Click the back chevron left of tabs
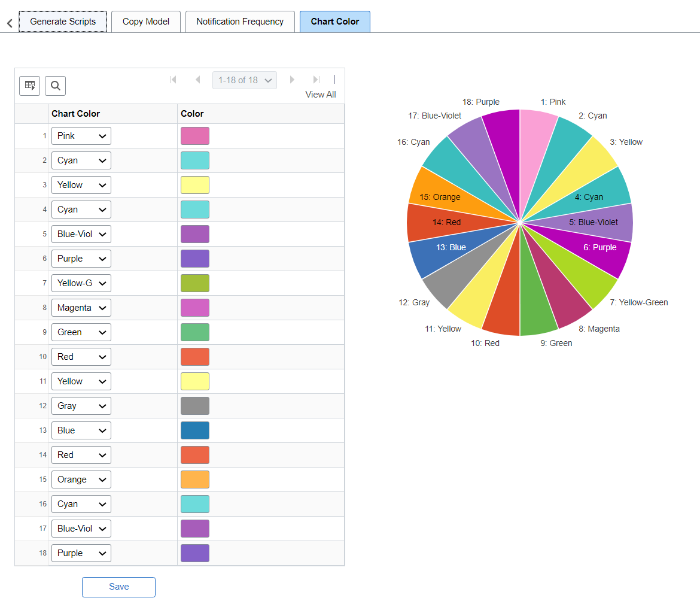 click(10, 23)
